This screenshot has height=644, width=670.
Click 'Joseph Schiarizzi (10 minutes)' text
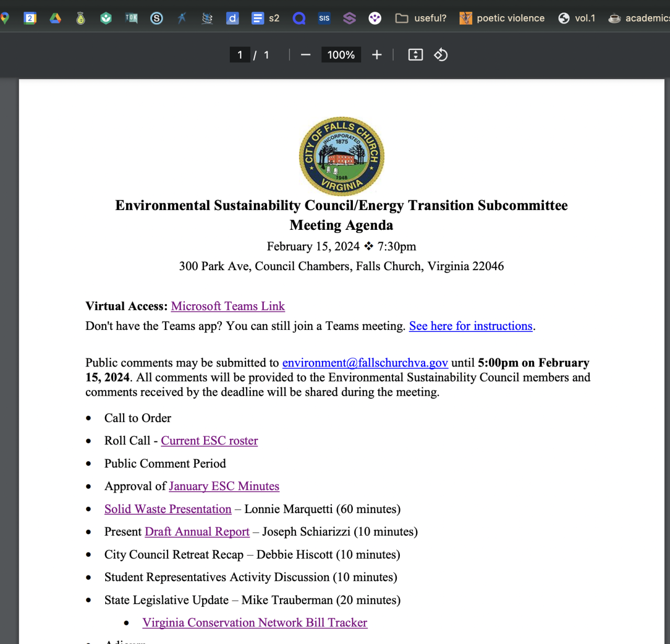(340, 532)
